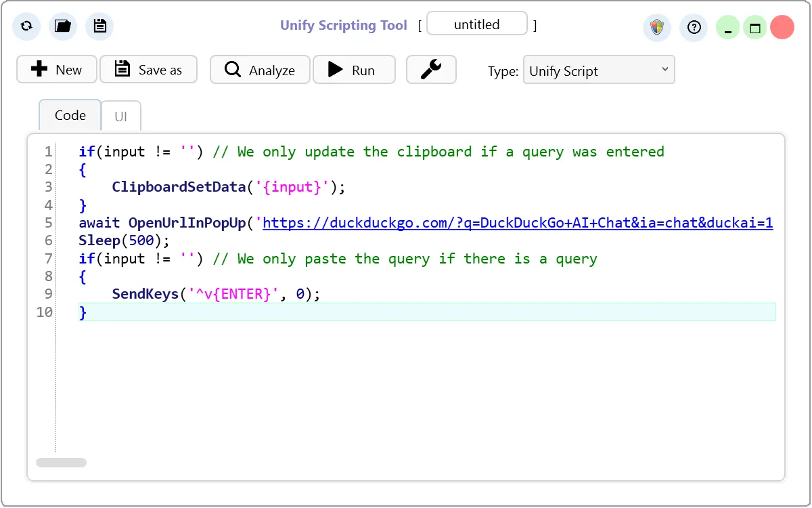Switch to the UI tab
The height and width of the screenshot is (508, 812).
coord(121,116)
